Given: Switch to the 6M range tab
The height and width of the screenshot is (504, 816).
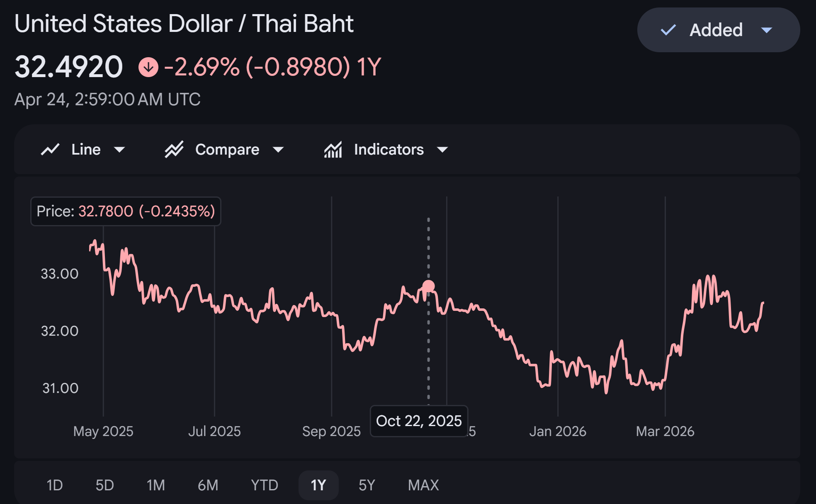Looking at the screenshot, I should pos(208,485).
